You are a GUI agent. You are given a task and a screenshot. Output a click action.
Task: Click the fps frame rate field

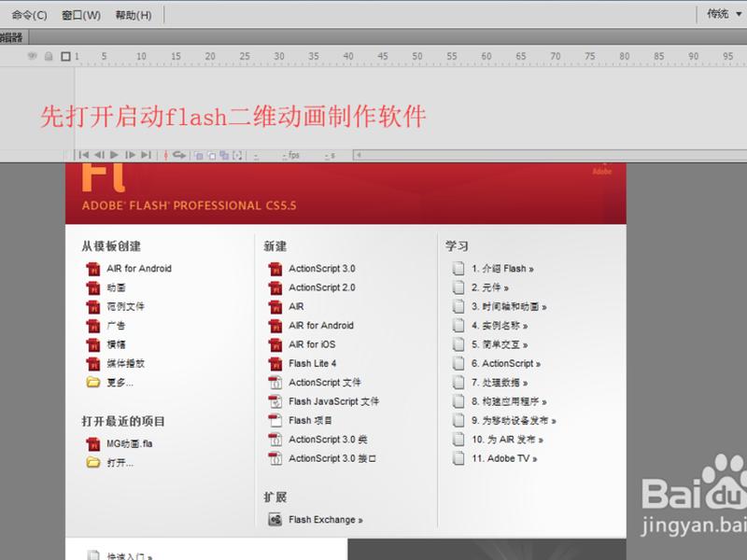290,155
